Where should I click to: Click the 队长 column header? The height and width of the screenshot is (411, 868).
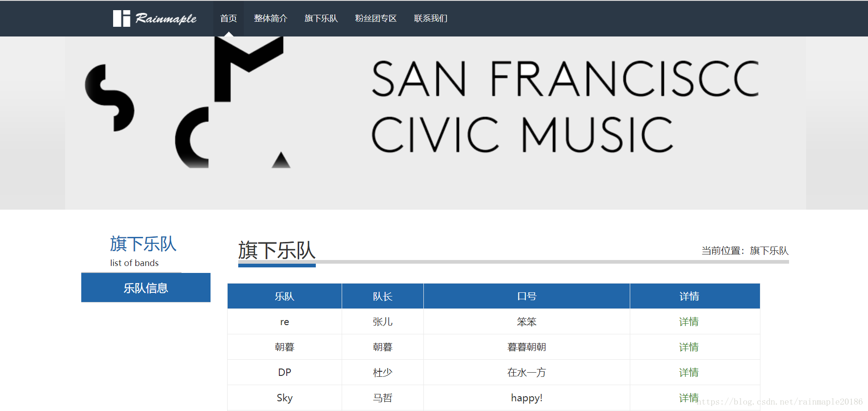[x=383, y=296]
